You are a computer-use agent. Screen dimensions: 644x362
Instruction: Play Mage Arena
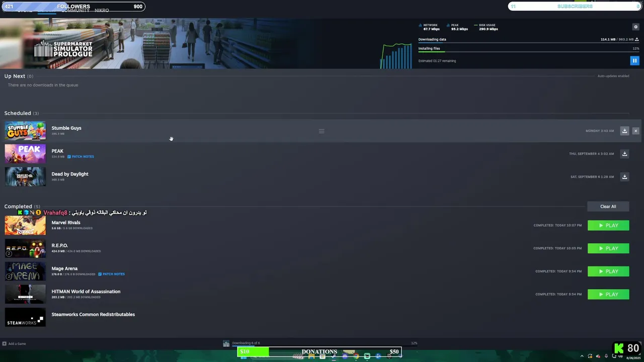coord(608,271)
